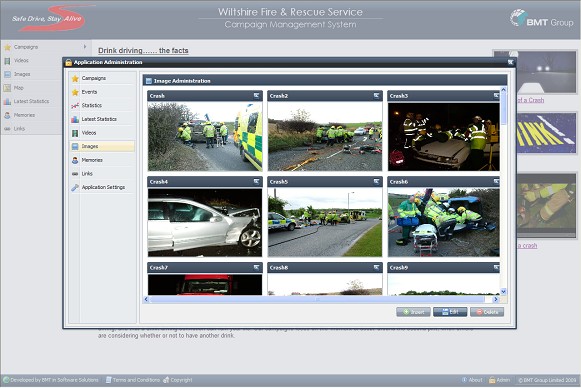Select the Crash6 stretcher thumbnail
The height and width of the screenshot is (388, 581).
[444, 222]
